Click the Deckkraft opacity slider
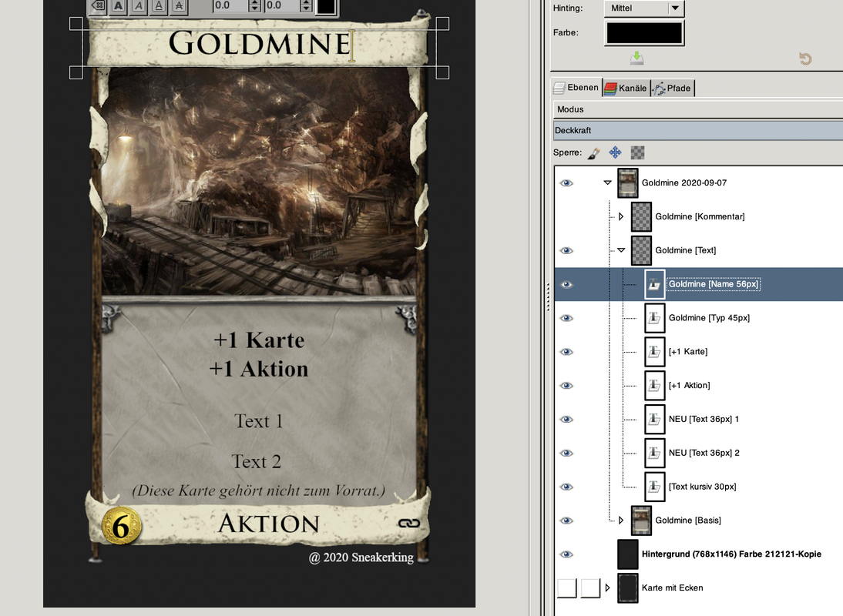 point(698,130)
